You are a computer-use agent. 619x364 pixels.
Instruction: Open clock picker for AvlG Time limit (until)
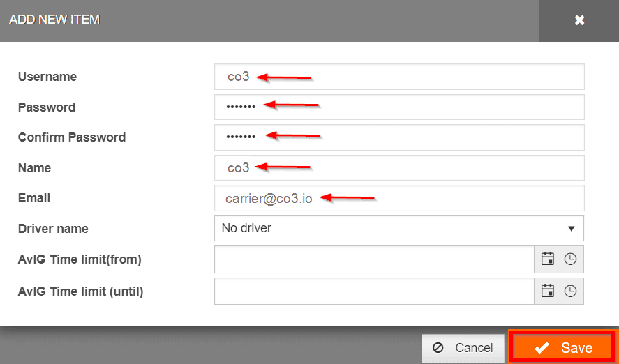pyautogui.click(x=570, y=291)
